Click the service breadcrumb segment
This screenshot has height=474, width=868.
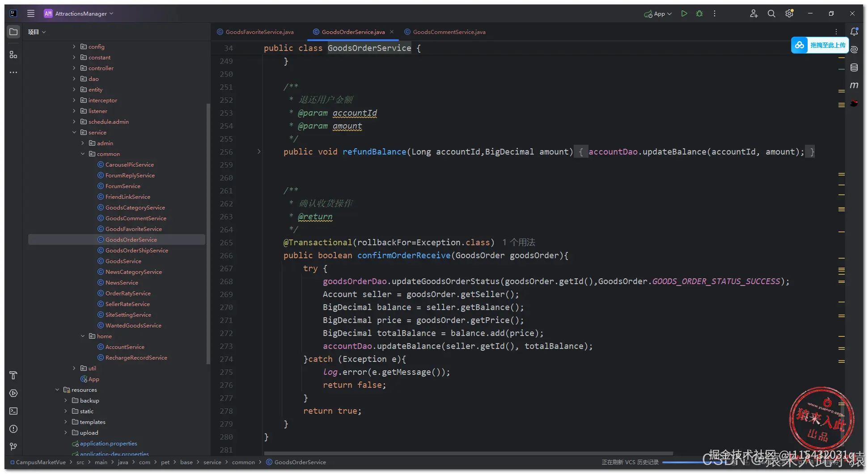pos(212,462)
